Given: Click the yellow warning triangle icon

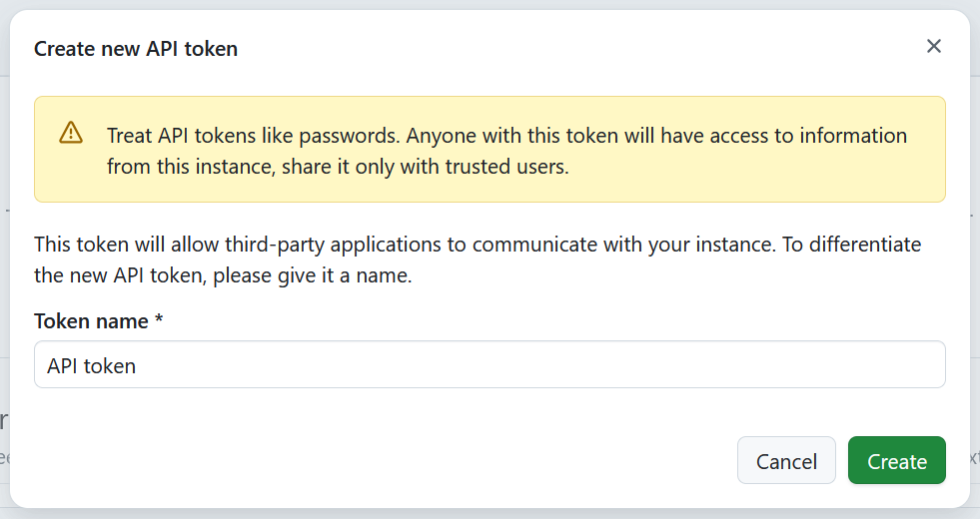Looking at the screenshot, I should tap(71, 132).
